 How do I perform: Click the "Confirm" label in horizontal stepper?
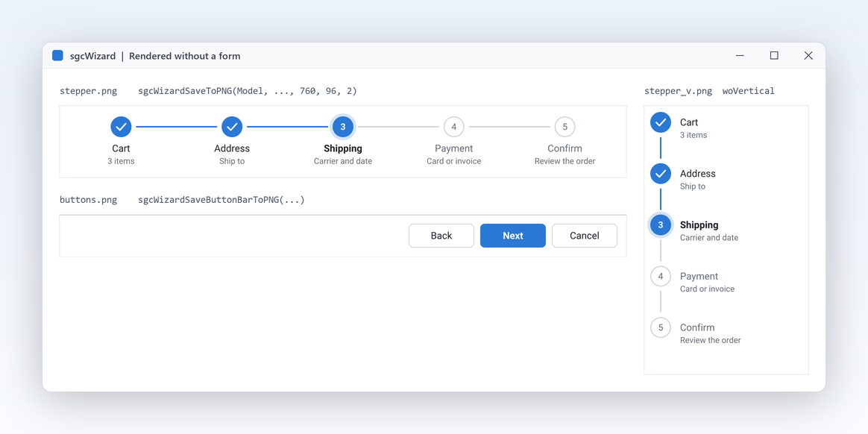point(564,148)
